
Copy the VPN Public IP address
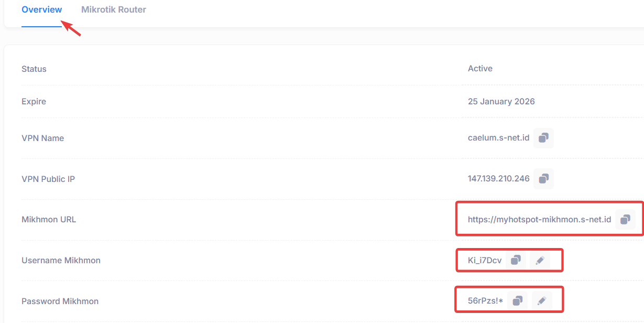[543, 179]
